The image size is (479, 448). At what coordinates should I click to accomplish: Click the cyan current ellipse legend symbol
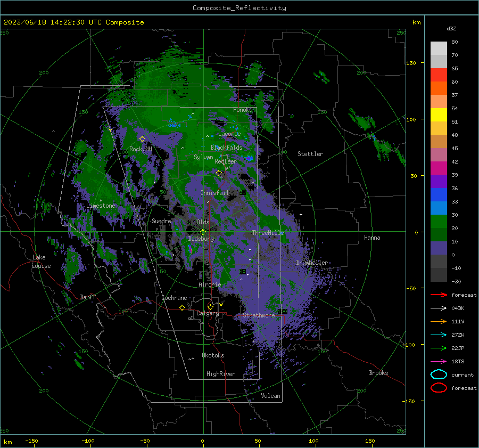pos(439,374)
